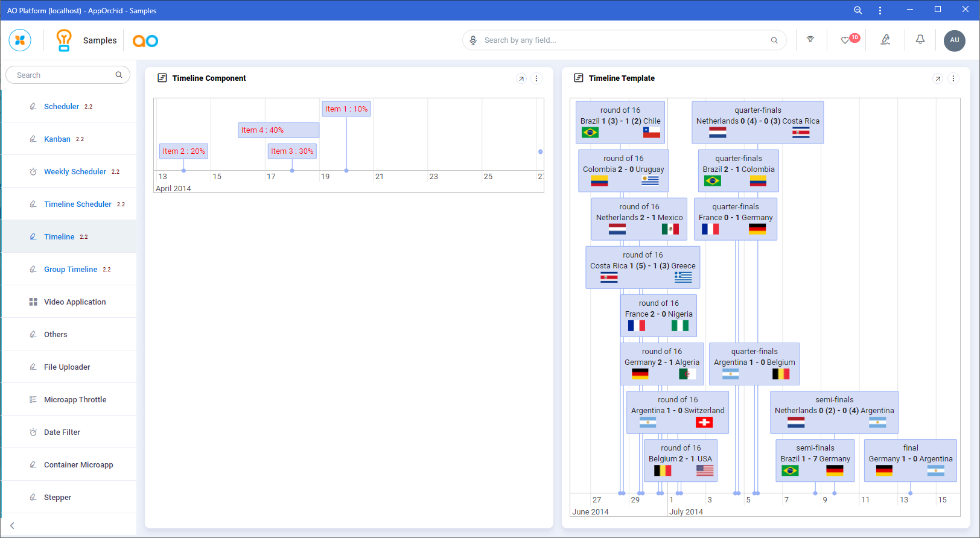
Task: Click the sidebar Search input field
Action: [63, 75]
